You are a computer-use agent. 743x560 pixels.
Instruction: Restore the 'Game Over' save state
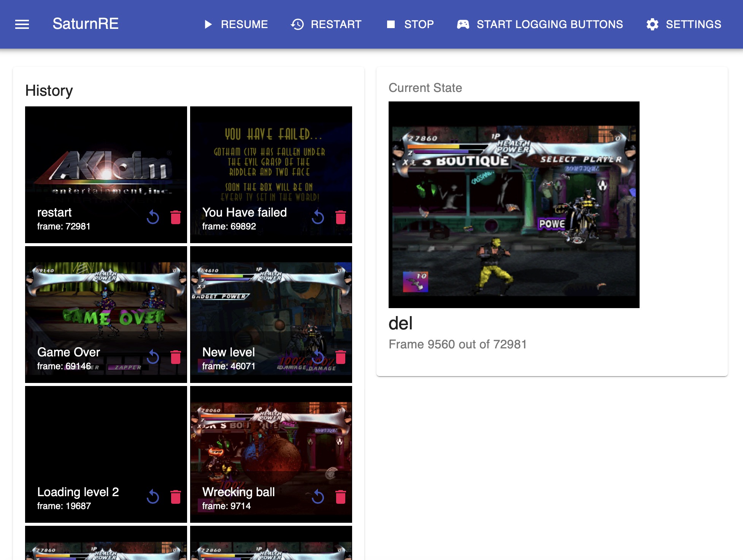pos(153,357)
